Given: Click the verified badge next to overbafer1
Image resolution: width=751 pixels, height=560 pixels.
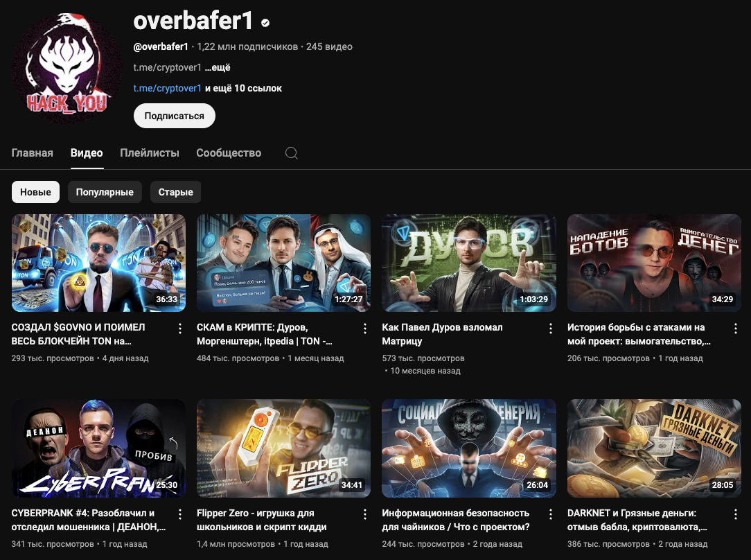Looking at the screenshot, I should click(265, 22).
